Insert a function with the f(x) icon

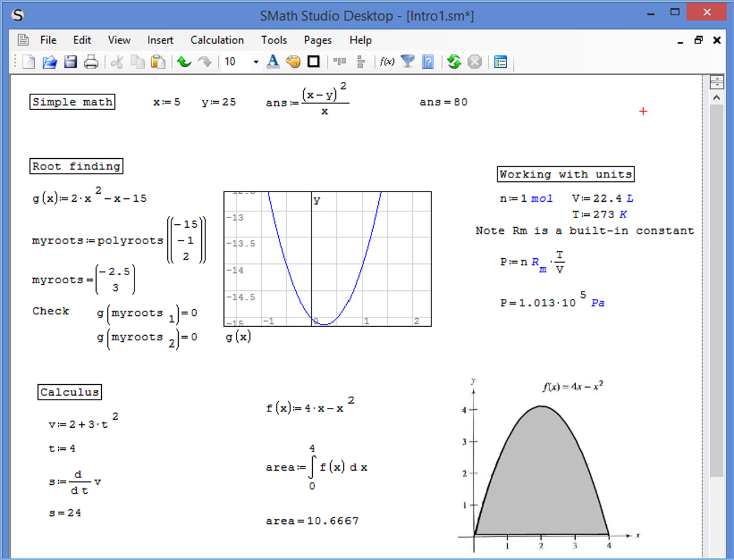[x=387, y=62]
